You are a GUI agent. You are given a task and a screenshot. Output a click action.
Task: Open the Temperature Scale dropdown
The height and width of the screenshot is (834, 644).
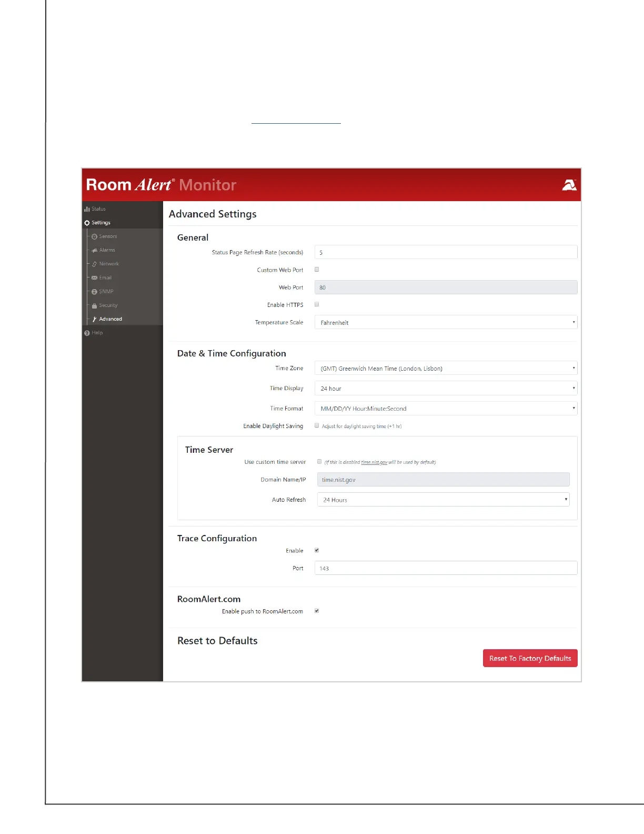[x=446, y=322]
